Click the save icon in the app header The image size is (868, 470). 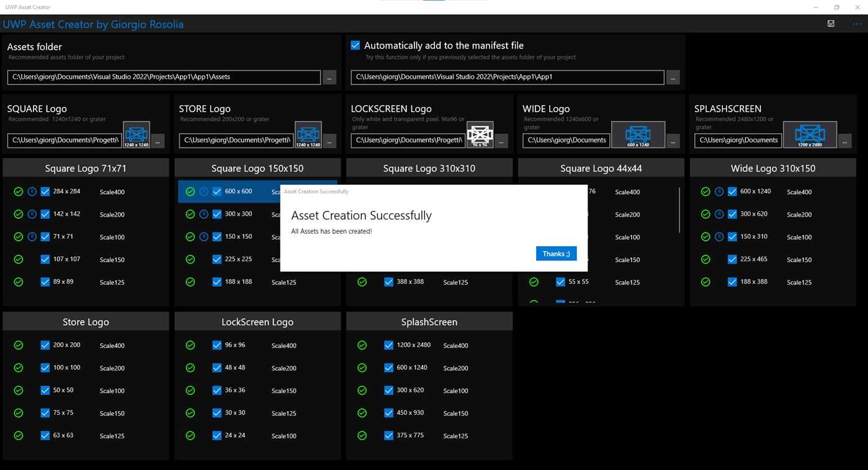point(831,24)
